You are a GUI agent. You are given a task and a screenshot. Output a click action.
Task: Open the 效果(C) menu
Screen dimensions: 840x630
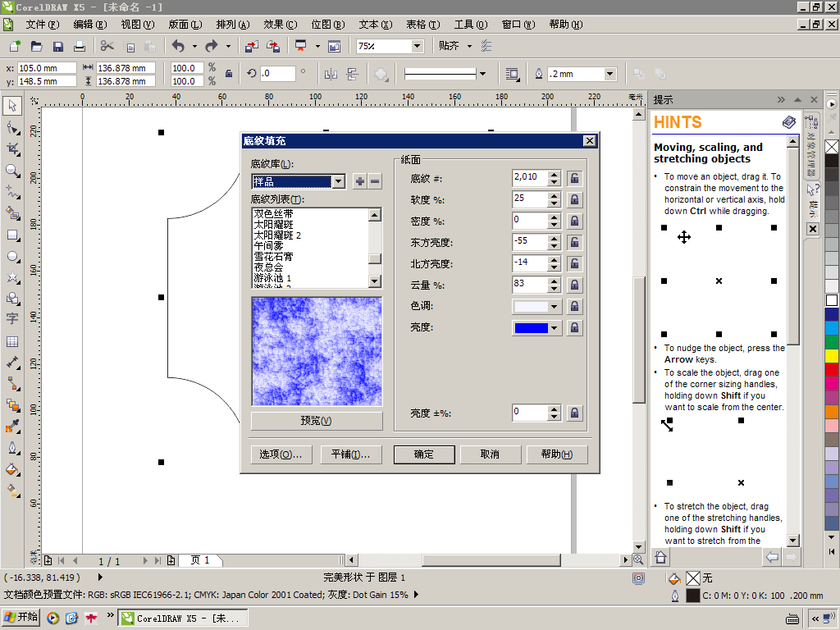tap(281, 25)
